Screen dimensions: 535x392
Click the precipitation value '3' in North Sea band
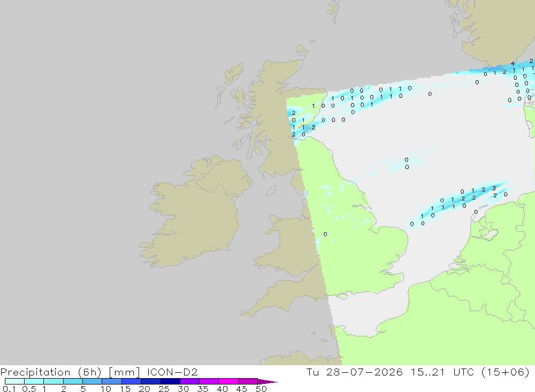(x=494, y=188)
